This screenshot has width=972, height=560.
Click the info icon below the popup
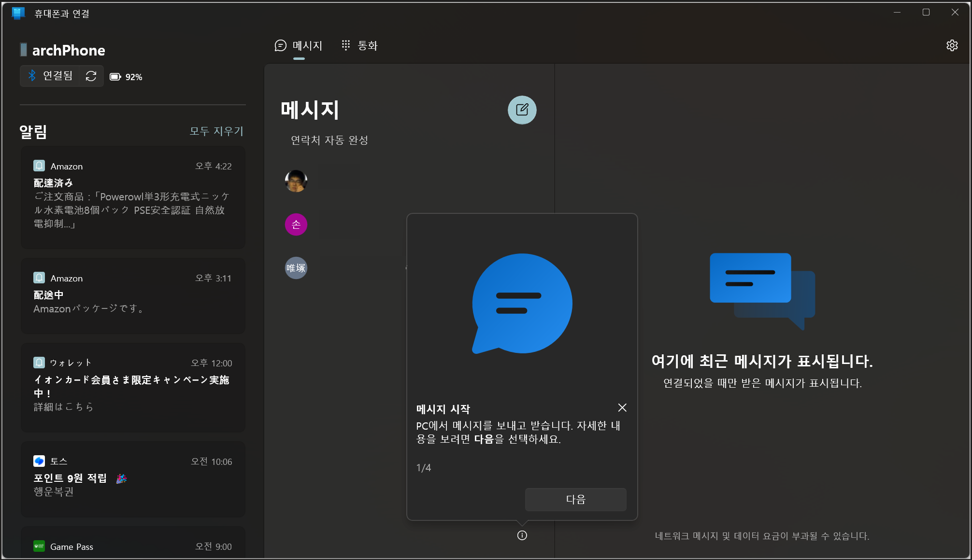tap(522, 535)
